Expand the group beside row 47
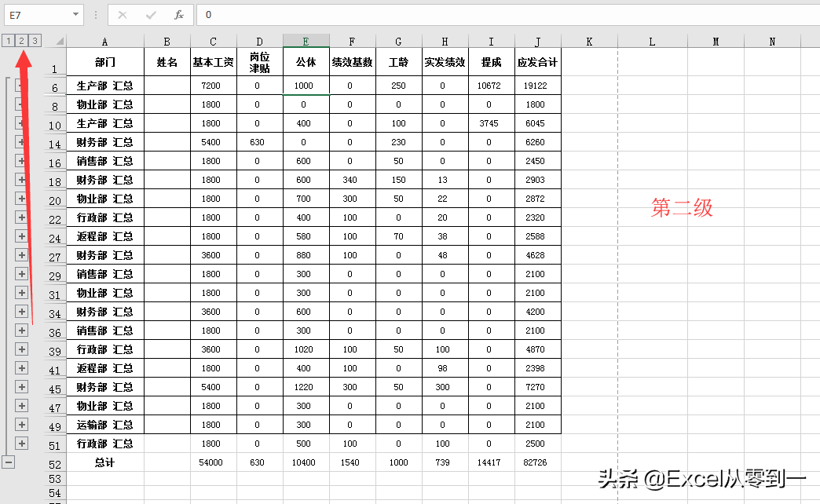820x504 pixels. coord(21,405)
